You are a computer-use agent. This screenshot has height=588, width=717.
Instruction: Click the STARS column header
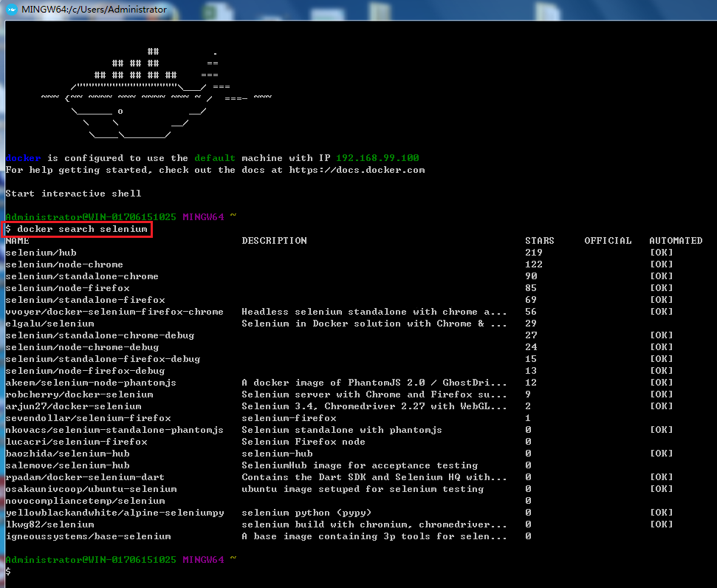[x=539, y=241]
